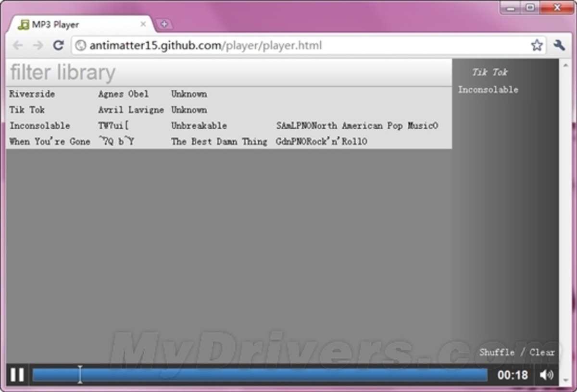Open the Chrome wrench settings menu

click(x=559, y=46)
